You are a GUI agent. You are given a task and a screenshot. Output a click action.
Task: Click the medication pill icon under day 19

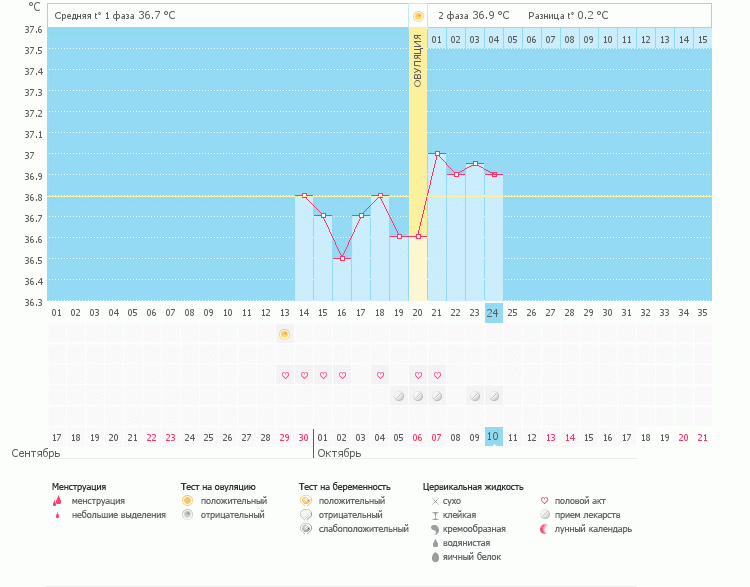(x=399, y=396)
